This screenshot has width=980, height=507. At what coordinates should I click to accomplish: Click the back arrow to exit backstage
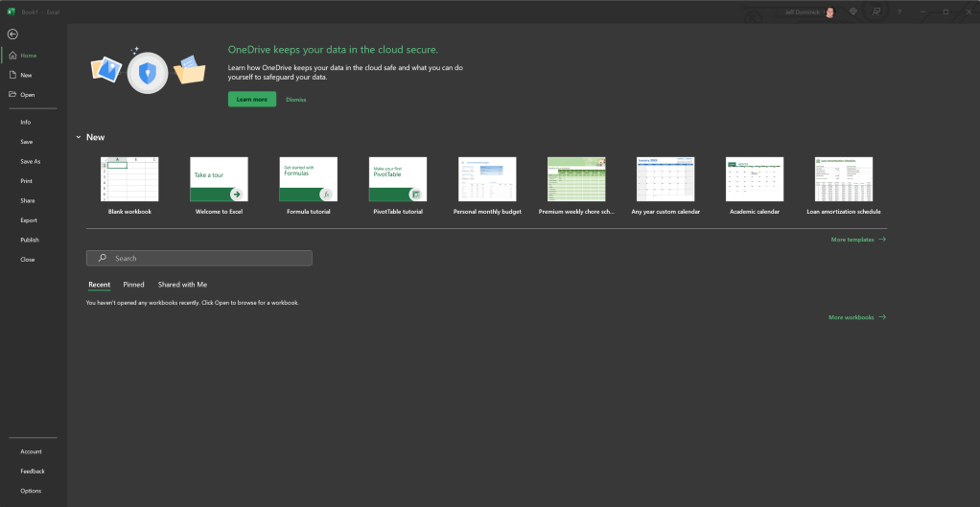[x=12, y=34]
